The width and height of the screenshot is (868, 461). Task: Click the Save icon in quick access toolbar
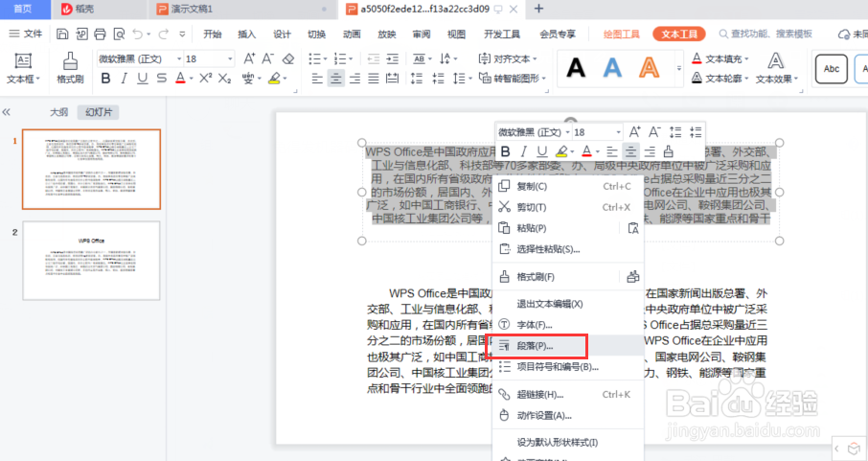62,35
